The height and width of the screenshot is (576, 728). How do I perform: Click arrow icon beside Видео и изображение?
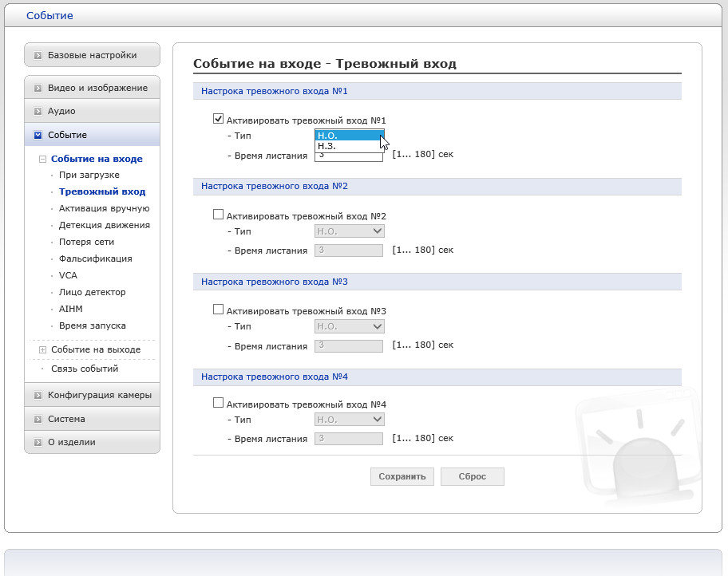(38, 88)
